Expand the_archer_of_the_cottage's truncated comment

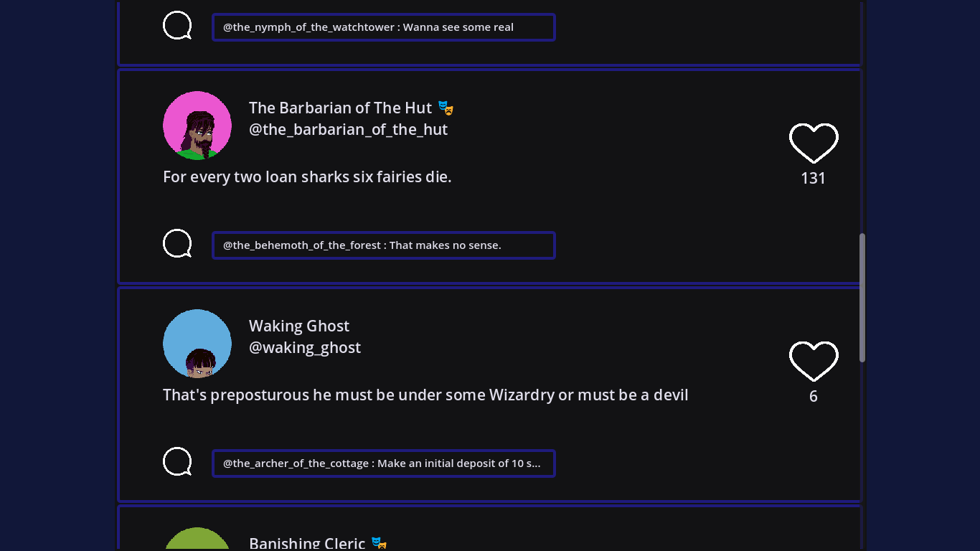point(384,463)
